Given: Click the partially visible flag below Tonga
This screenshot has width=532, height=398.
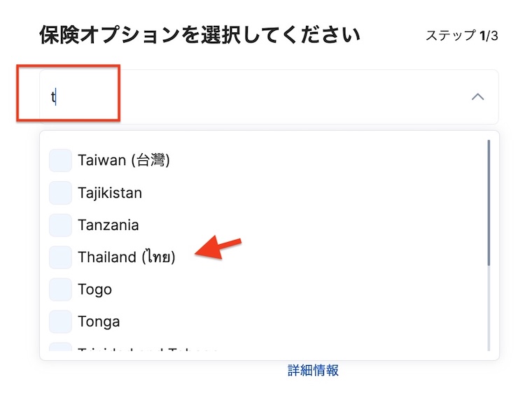Looking at the screenshot, I should (x=60, y=348).
